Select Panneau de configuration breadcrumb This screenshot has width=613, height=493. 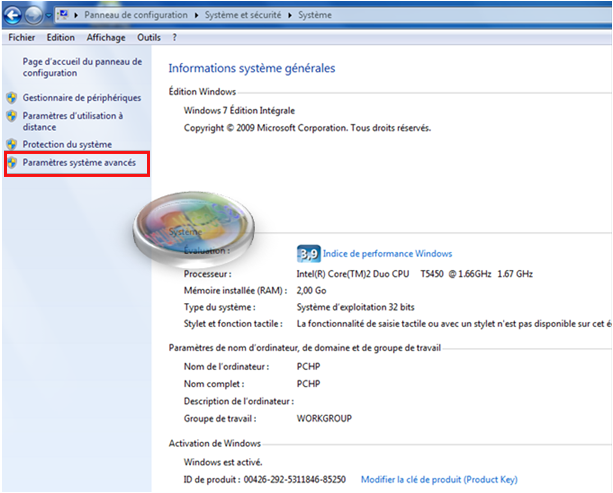(136, 15)
